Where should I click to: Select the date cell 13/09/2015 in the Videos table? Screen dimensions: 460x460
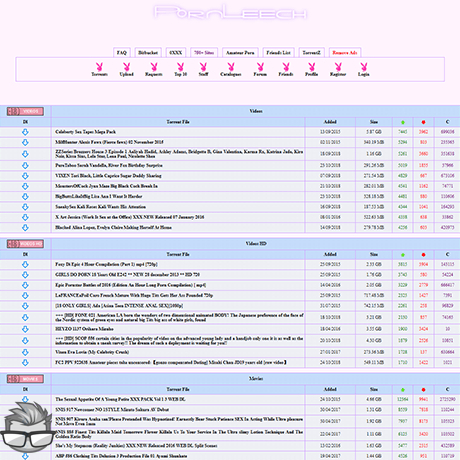330,132
